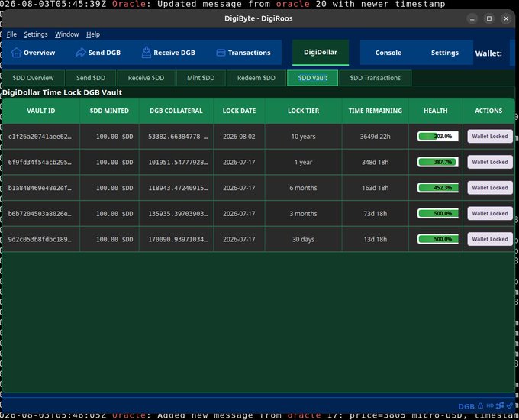
Task: Open the Settings menu in menu bar
Action: tap(36, 34)
